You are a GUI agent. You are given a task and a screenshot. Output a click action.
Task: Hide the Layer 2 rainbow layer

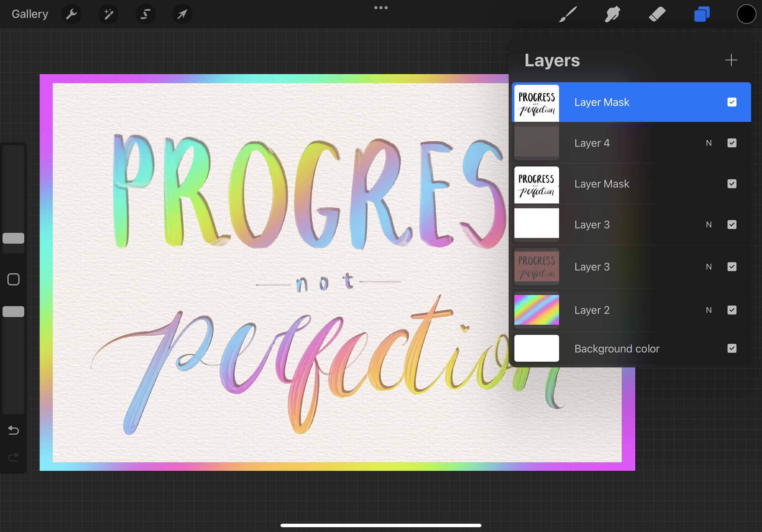732,310
